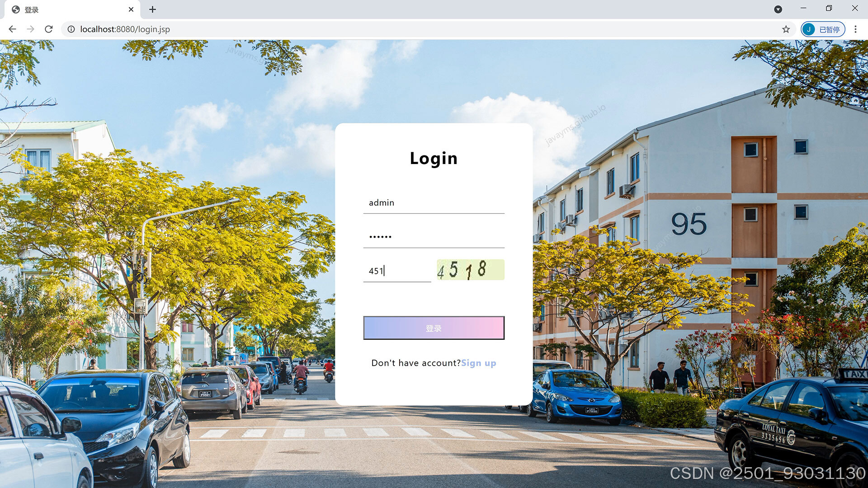Submit the form with the 登录 button

coord(434,328)
